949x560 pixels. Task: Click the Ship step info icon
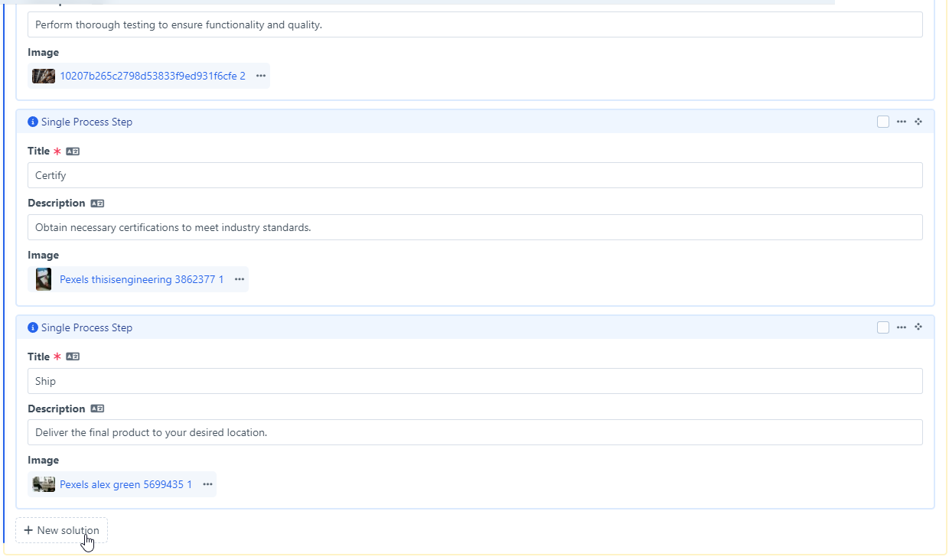33,327
